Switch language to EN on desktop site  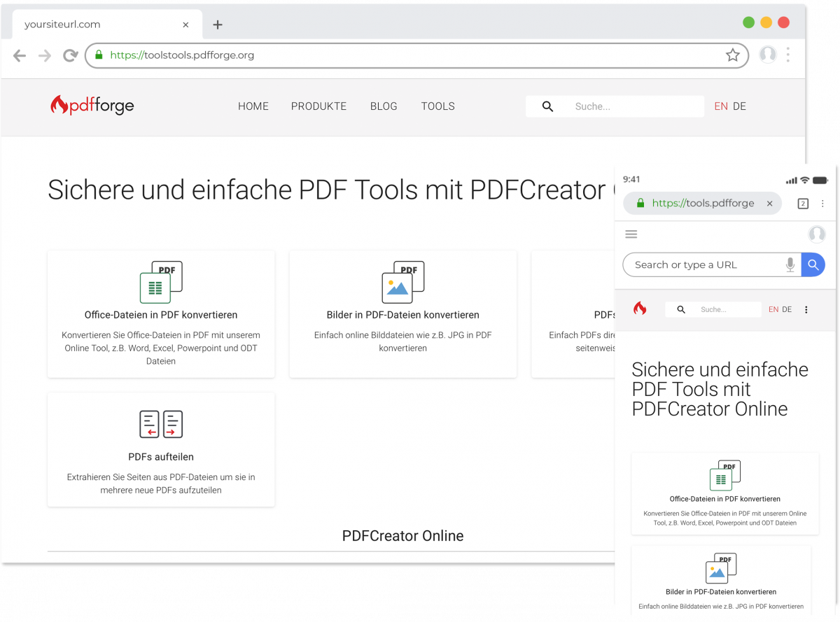point(721,106)
